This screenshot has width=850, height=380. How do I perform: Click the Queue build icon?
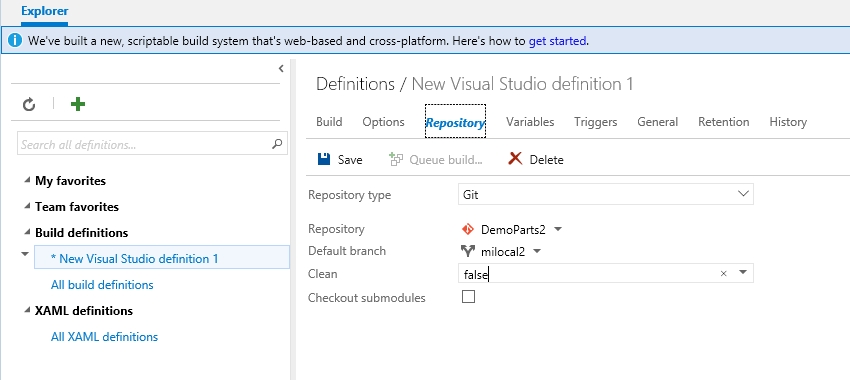pos(396,159)
